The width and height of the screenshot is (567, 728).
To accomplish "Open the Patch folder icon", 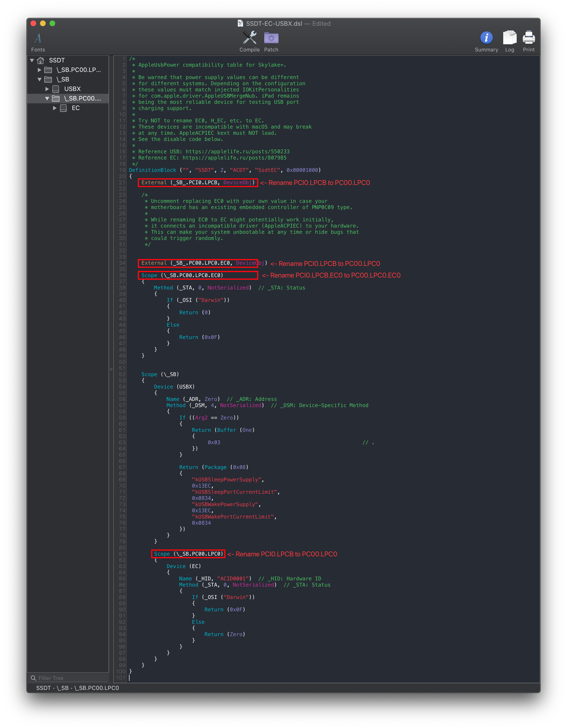I will (271, 38).
